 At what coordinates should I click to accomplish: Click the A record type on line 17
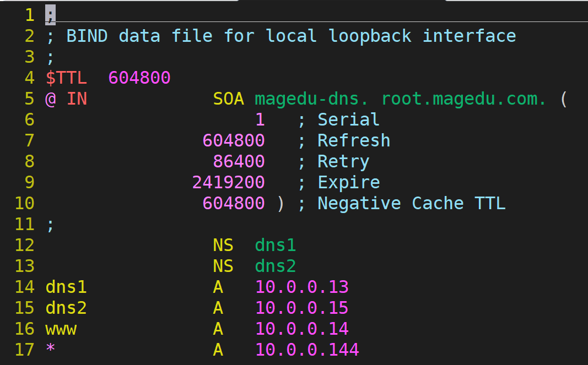point(218,350)
